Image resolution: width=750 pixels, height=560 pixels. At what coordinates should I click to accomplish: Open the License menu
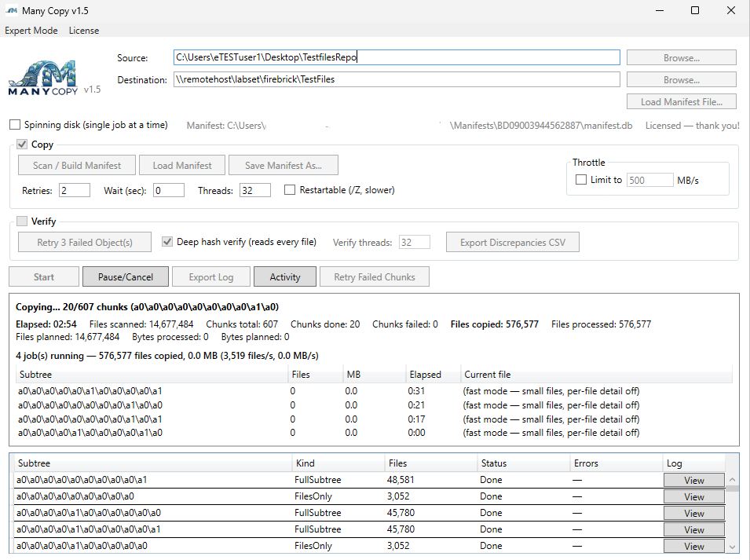tap(84, 31)
